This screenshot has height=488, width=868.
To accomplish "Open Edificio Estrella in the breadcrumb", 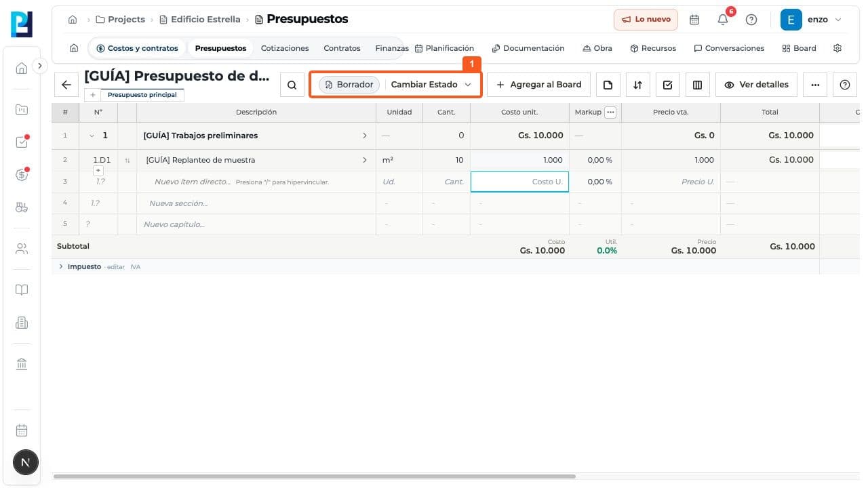I will [x=200, y=20].
